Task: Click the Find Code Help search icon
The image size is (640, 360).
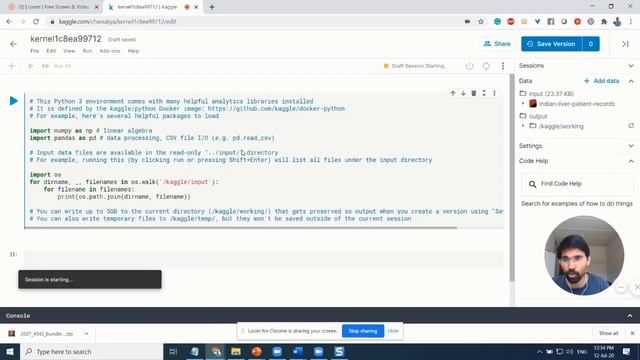Action: (532, 184)
